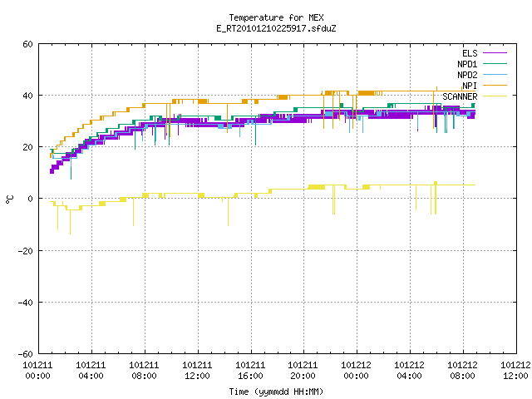Click the y-axis tick label -60
532x399 pixels.
[26, 354]
